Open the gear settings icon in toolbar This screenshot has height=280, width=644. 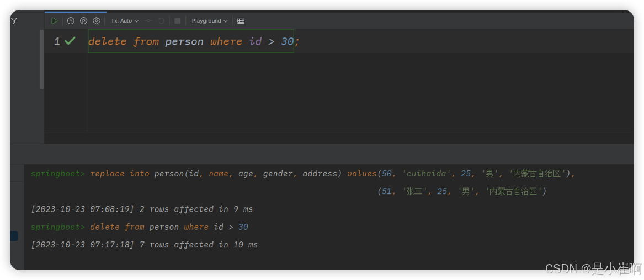pyautogui.click(x=97, y=21)
